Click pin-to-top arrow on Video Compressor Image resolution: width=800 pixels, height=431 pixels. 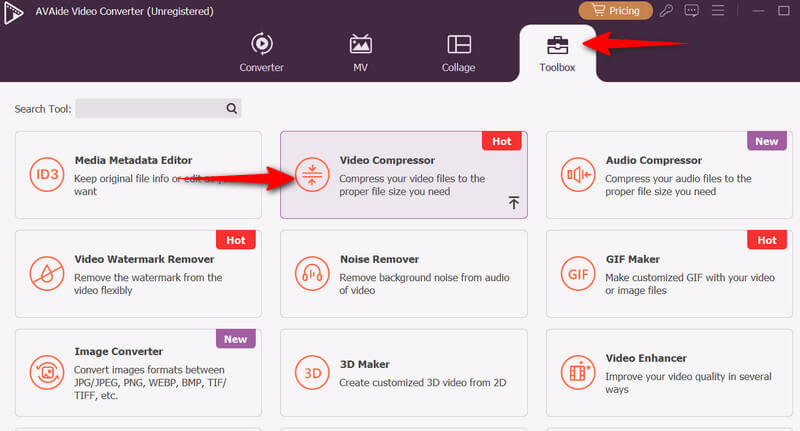514,202
